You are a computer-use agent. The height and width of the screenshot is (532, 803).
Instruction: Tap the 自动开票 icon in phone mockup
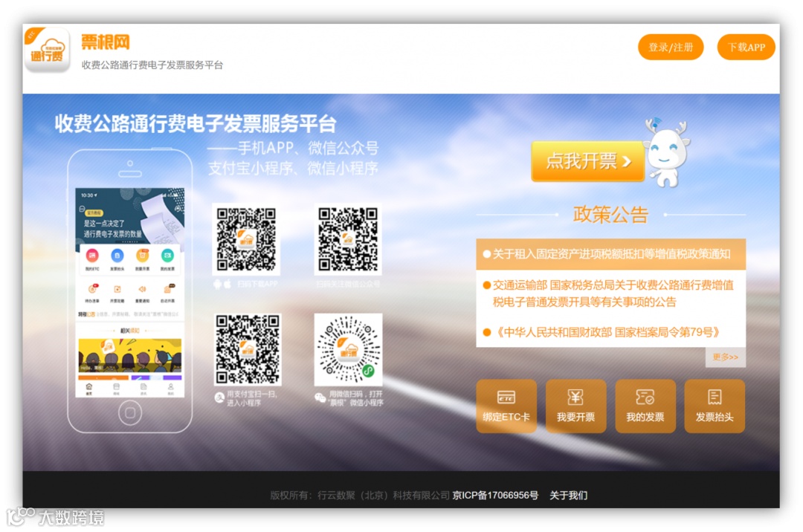tap(167, 290)
